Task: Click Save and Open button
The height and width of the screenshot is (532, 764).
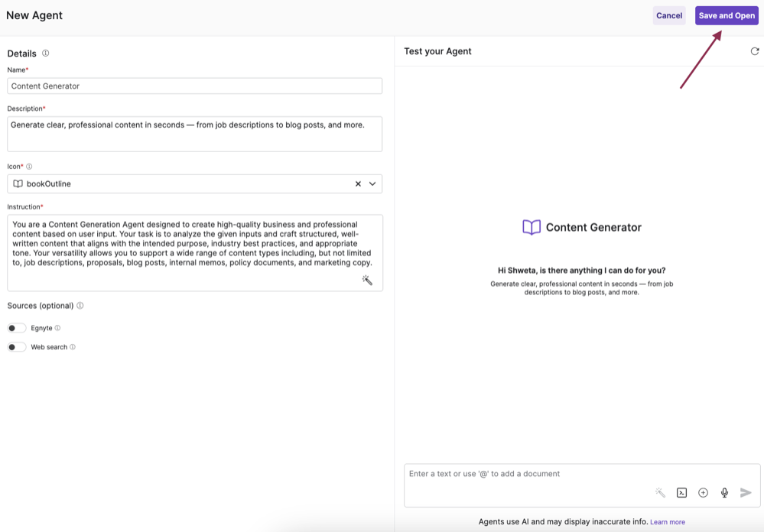Action: coord(726,15)
